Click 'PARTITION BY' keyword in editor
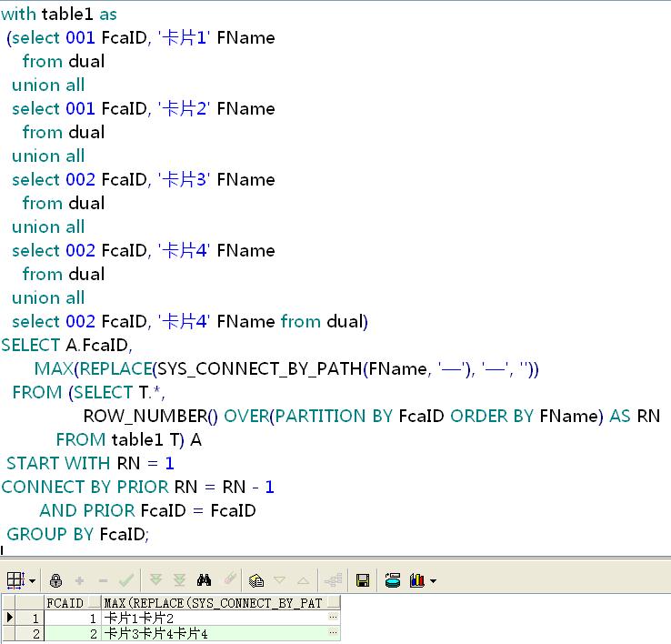Viewport: 671px width, 644px height. 334,417
